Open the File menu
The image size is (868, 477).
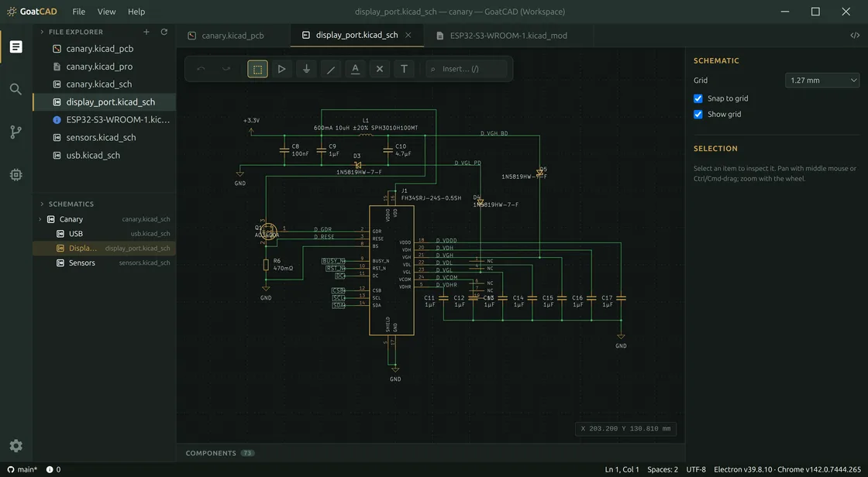[x=78, y=12]
